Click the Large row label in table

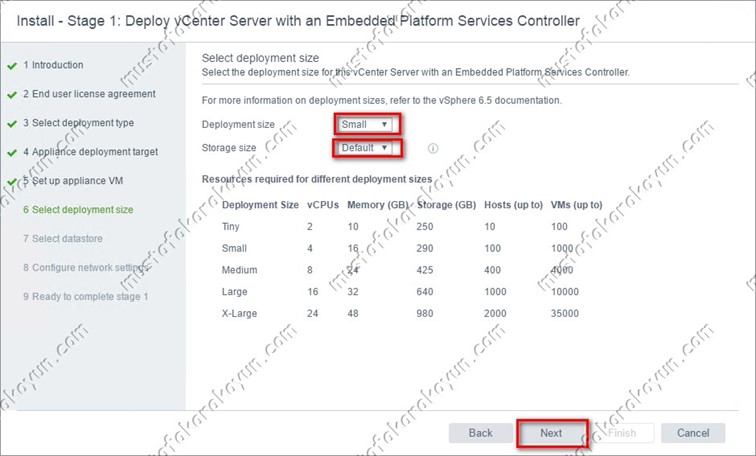[234, 292]
